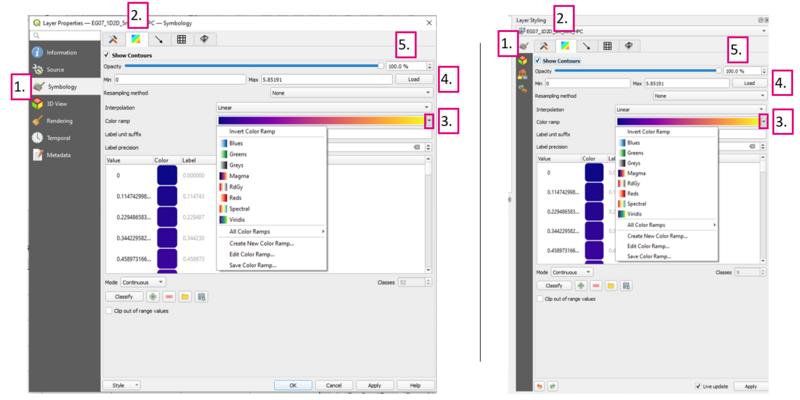Expand the Interpolation dropdown in Layer Styling panel

pos(690,109)
